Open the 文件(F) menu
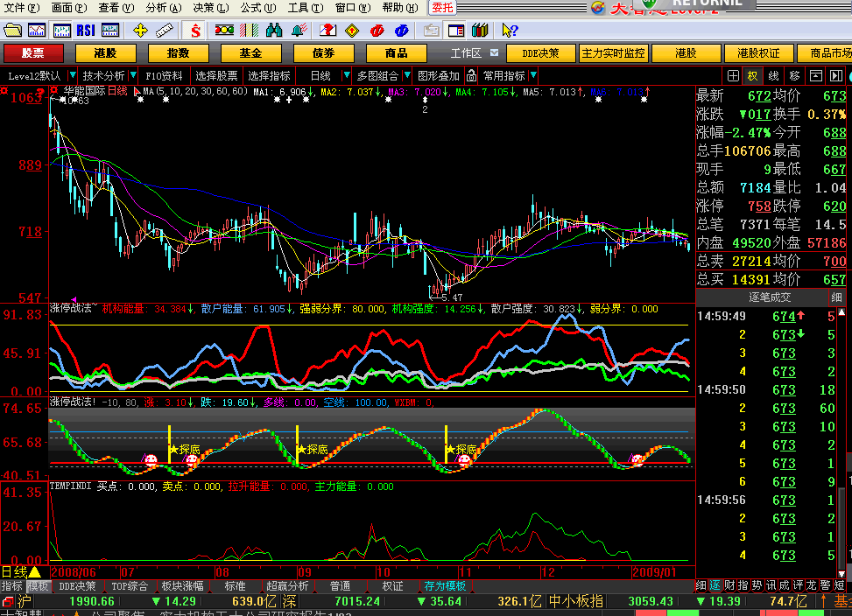This screenshot has height=616, width=852. click(x=21, y=8)
